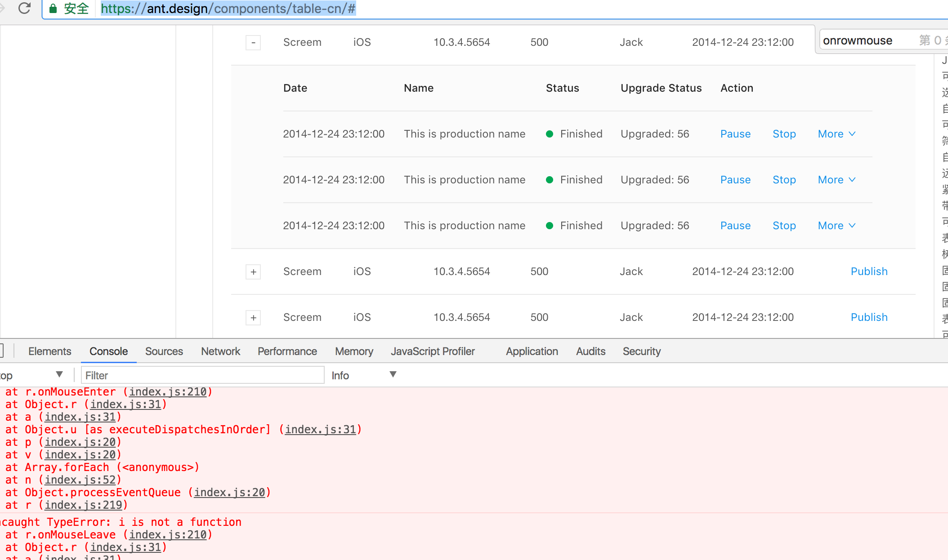Switch to the Elements tab
The height and width of the screenshot is (560, 948).
[49, 351]
